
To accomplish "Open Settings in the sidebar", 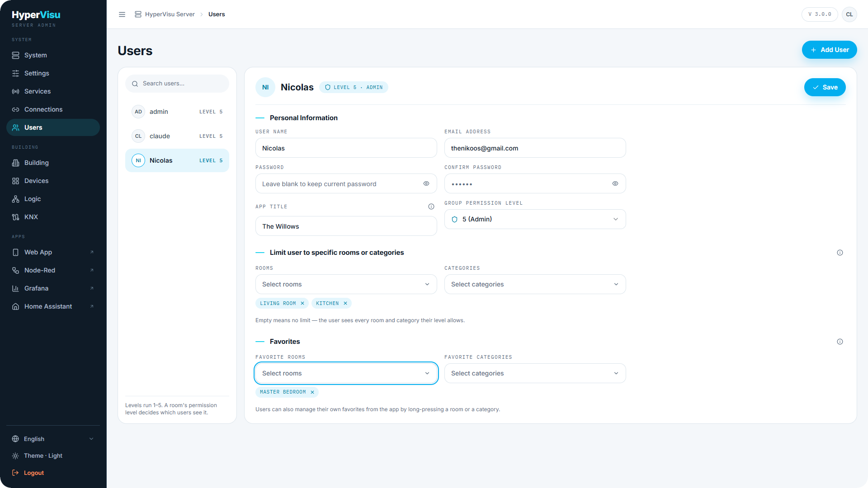I will (x=53, y=73).
